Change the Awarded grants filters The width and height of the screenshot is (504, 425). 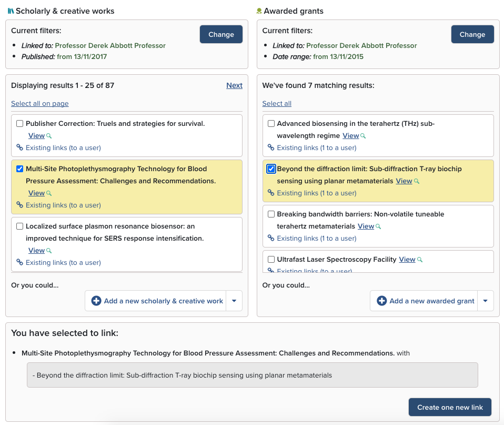(472, 34)
